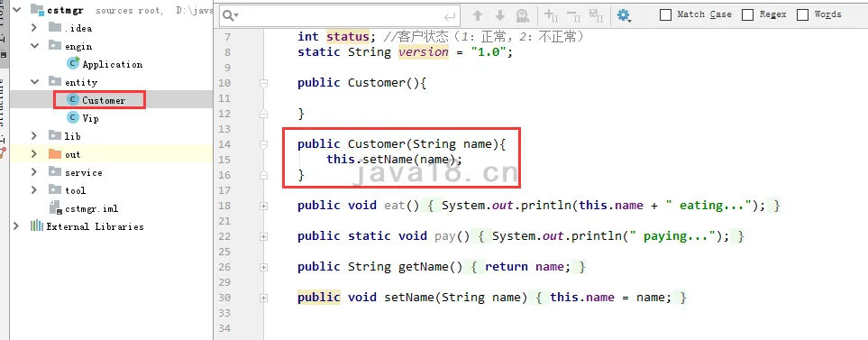Enable the Regex checkbox
The width and height of the screenshot is (868, 340).
click(747, 15)
